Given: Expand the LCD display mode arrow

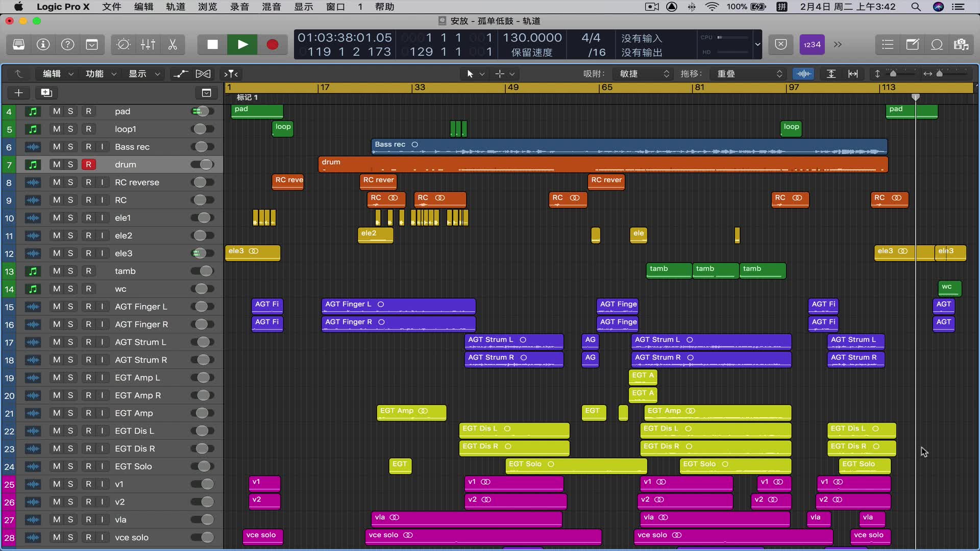Looking at the screenshot, I should 757,44.
